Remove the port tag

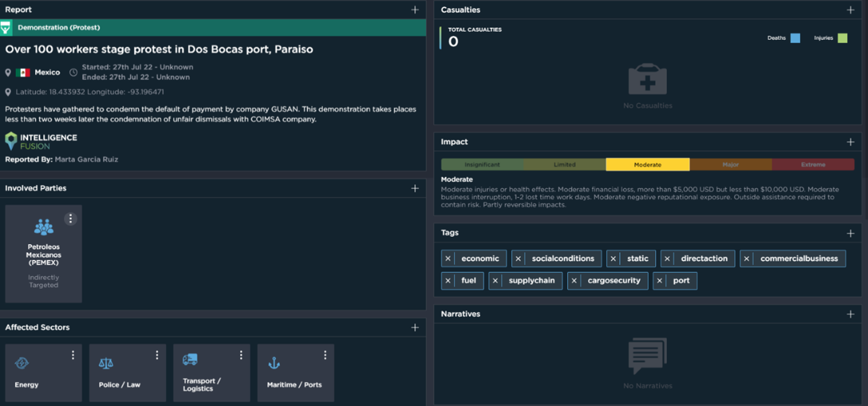click(660, 281)
